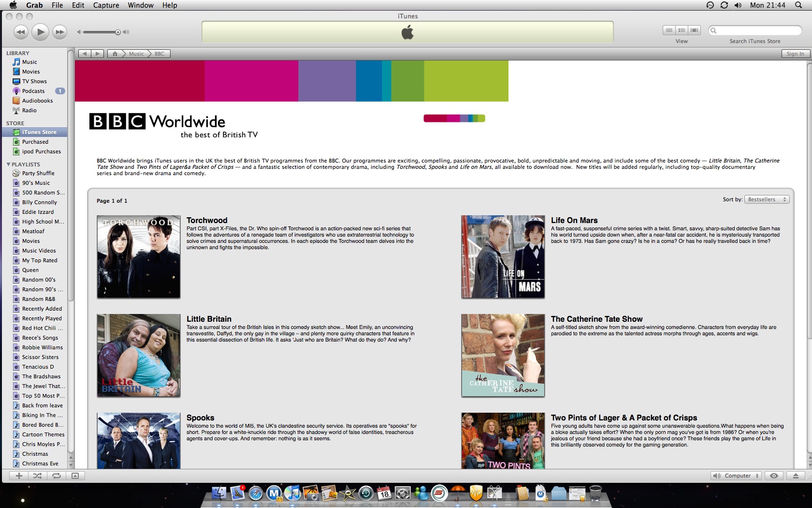Screen dimensions: 812x508
Task: Go back in iTunes Store history
Action: click(x=85, y=54)
